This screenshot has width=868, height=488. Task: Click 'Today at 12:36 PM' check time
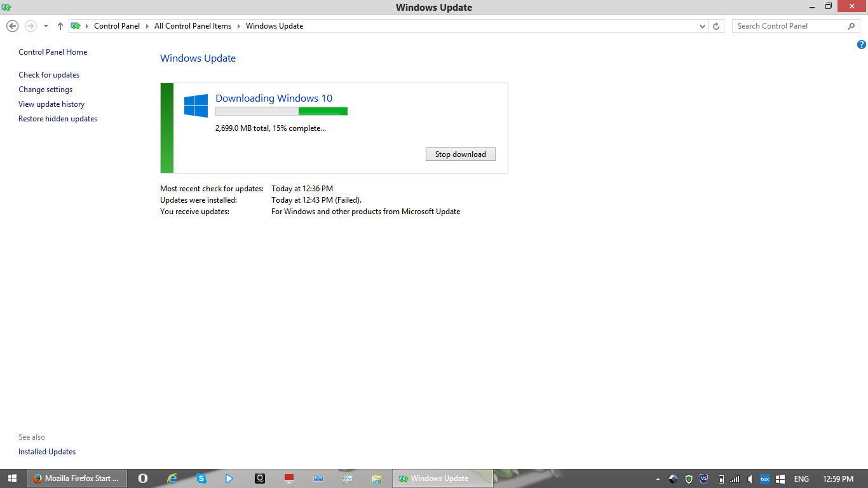(302, 189)
